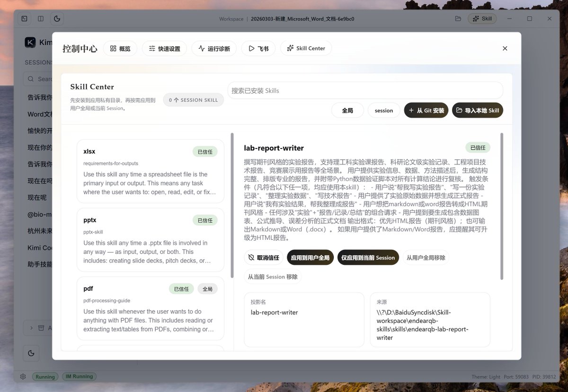
Task: Click the archive box icon in sidebar
Action: point(41,328)
